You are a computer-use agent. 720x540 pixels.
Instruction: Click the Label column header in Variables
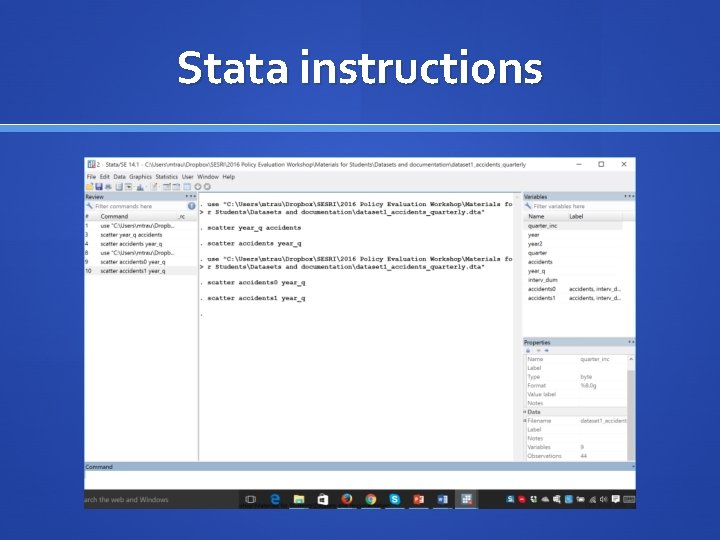(576, 216)
